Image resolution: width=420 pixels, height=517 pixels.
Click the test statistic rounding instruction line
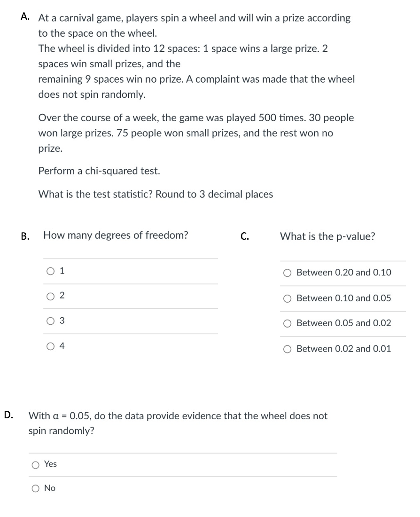point(156,194)
